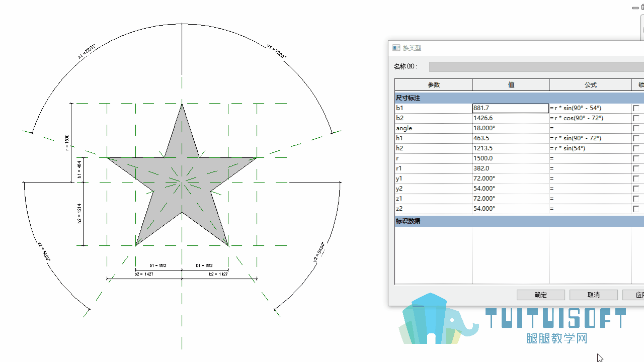Select the b2 value 1426.6

[x=511, y=118]
